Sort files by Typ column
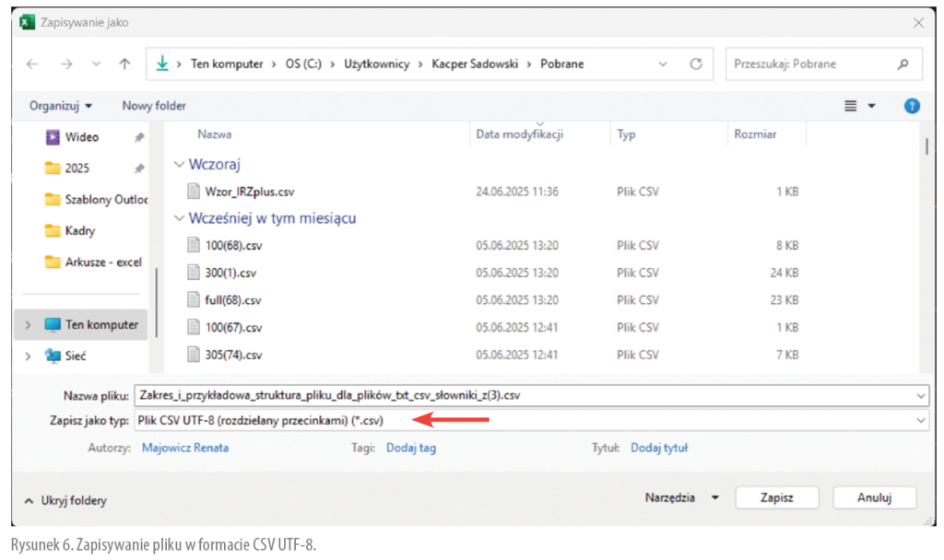This screenshot has width=944, height=560. [x=626, y=134]
